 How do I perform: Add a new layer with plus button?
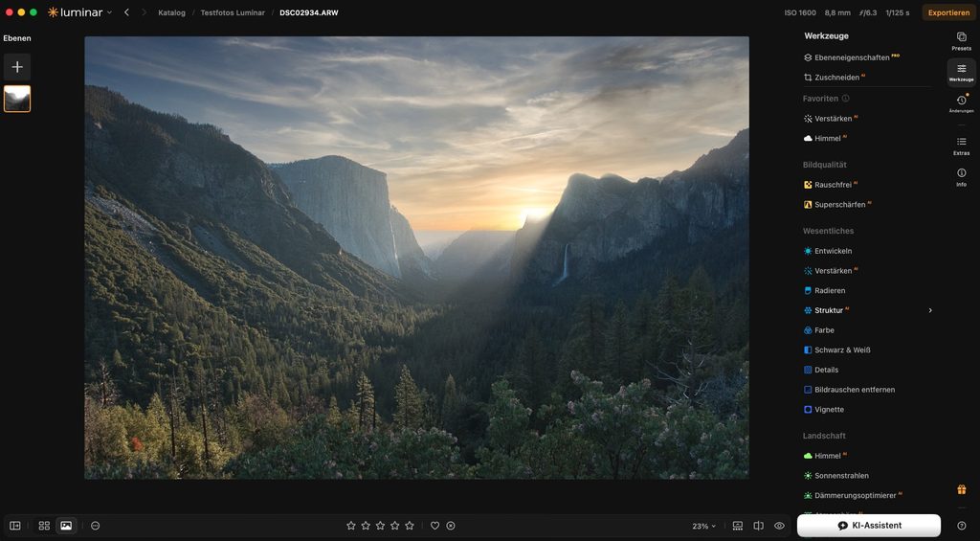click(17, 67)
